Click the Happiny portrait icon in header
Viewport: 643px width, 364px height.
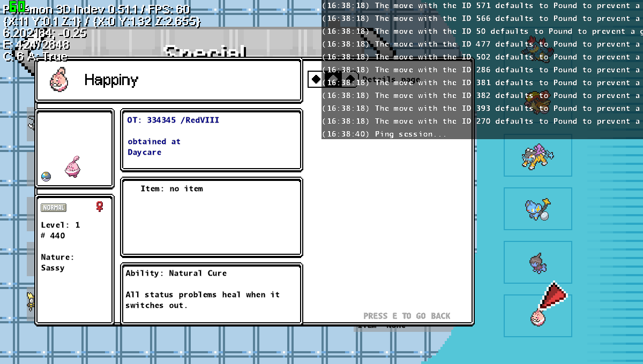pyautogui.click(x=59, y=79)
